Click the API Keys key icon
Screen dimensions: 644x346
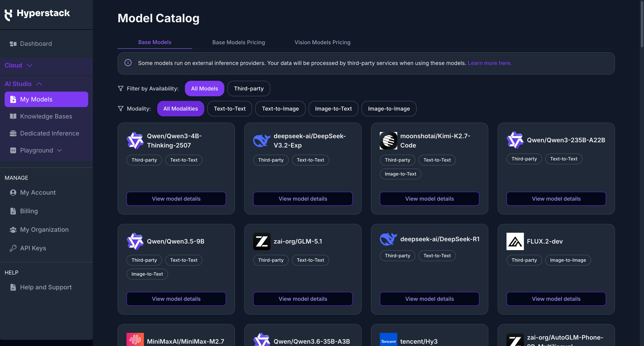coord(13,248)
